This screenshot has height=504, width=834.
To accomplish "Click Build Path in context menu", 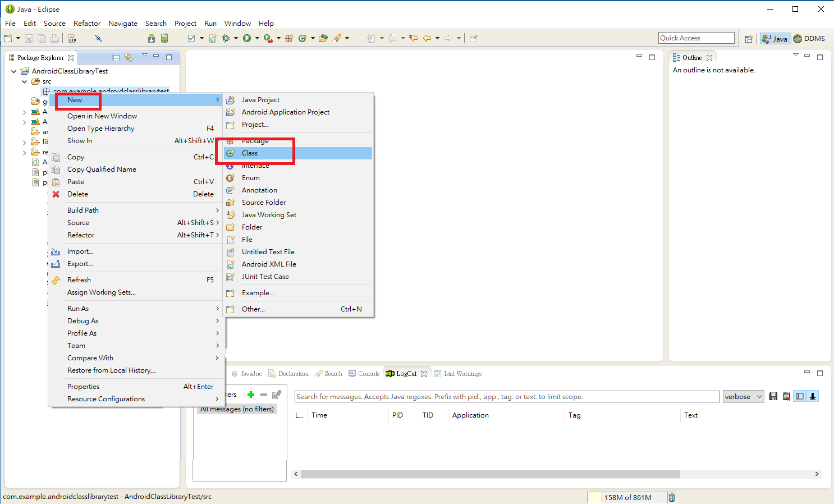I will 136,210.
